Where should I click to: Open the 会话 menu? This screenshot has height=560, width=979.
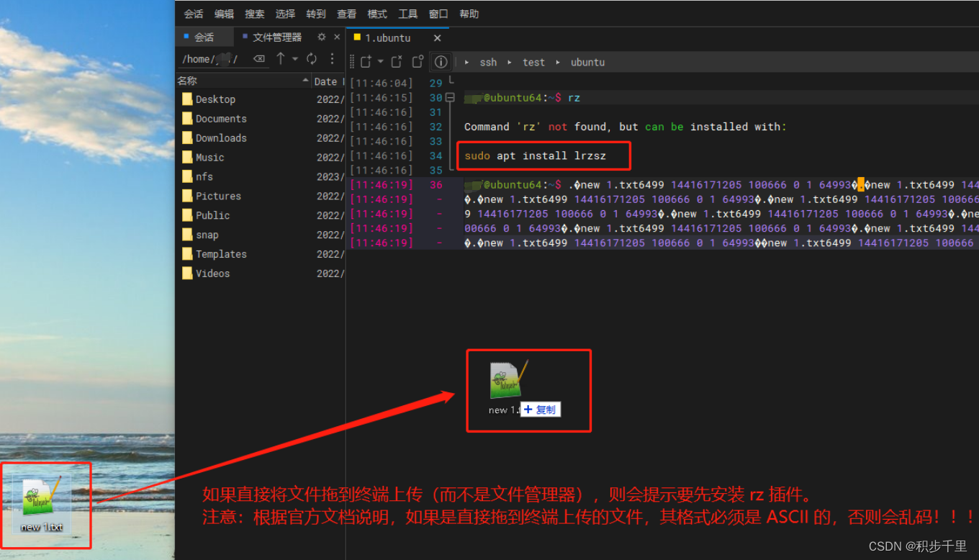pyautogui.click(x=193, y=14)
